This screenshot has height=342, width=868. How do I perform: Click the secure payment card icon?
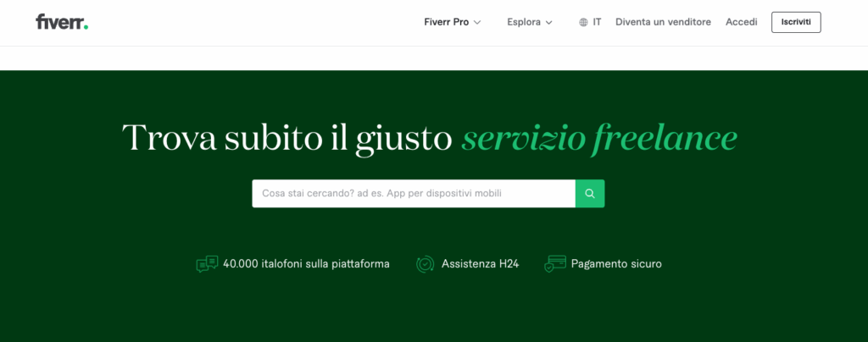(x=555, y=263)
